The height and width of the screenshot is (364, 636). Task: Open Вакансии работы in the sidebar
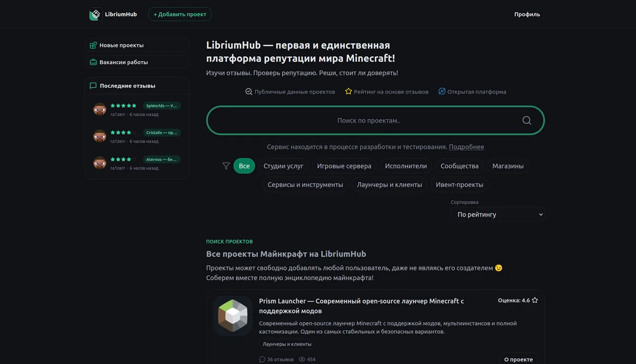[x=137, y=62]
